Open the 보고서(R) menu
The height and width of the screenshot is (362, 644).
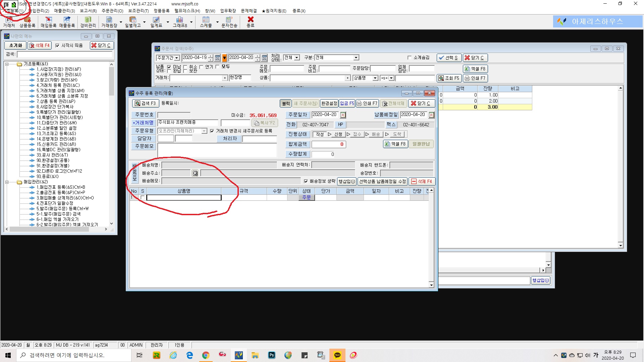[88, 11]
